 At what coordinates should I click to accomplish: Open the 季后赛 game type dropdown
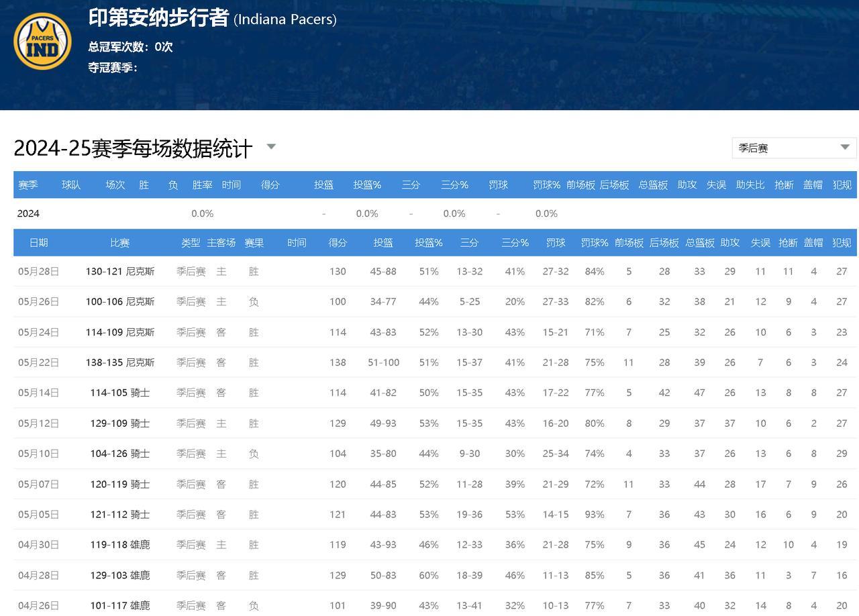[x=794, y=148]
